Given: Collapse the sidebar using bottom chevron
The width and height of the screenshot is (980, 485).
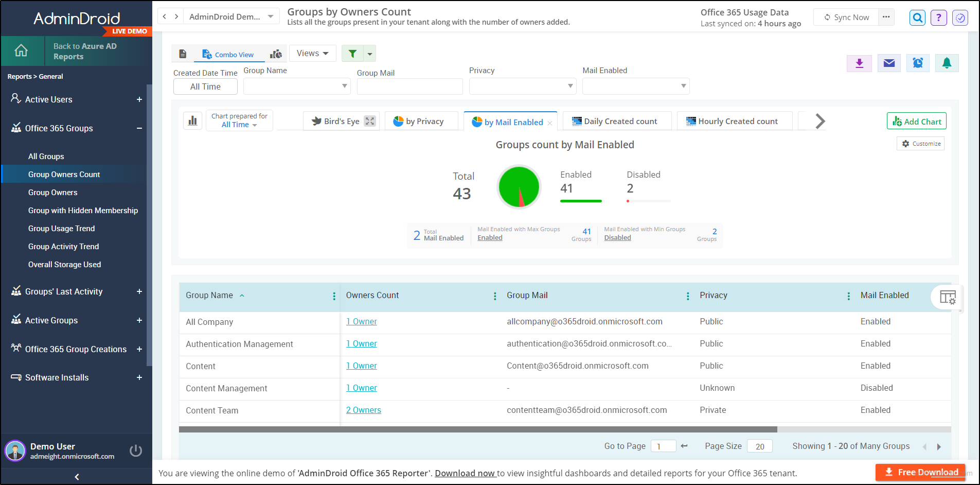Looking at the screenshot, I should [77, 477].
